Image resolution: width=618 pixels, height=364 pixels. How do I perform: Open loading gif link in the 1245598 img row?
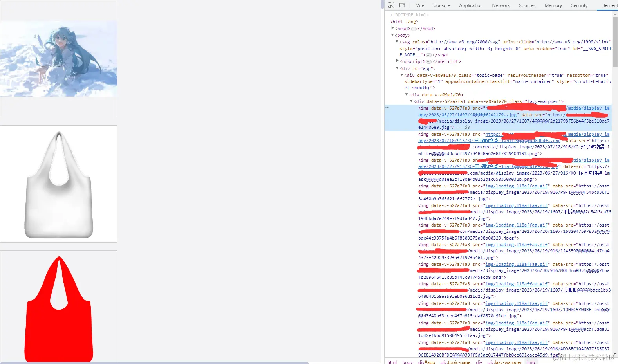point(517,245)
